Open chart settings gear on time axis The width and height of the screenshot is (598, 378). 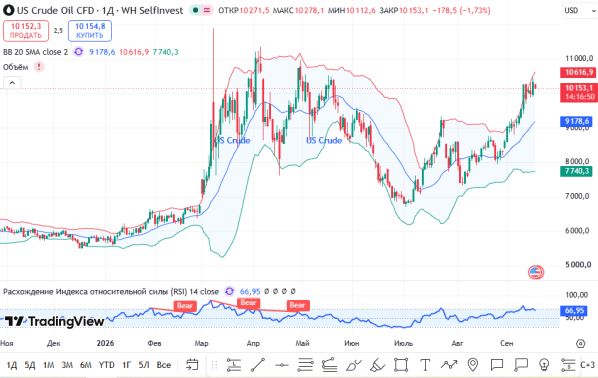coord(580,344)
